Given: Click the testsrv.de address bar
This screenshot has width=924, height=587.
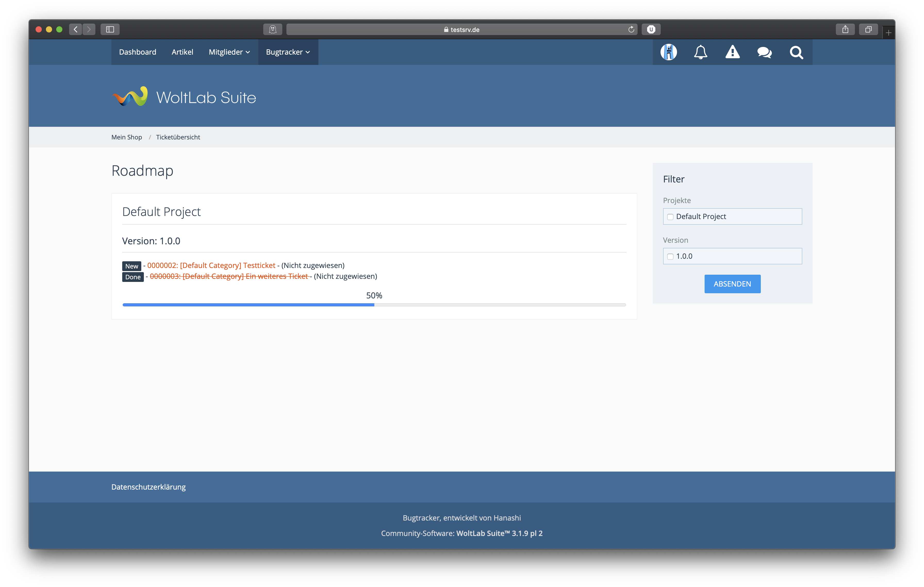Looking at the screenshot, I should coord(462,30).
